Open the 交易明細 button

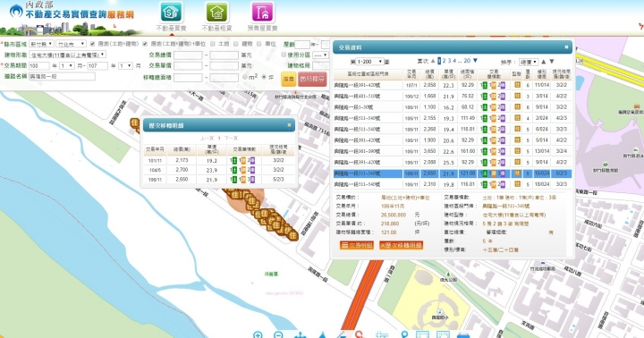(357, 245)
